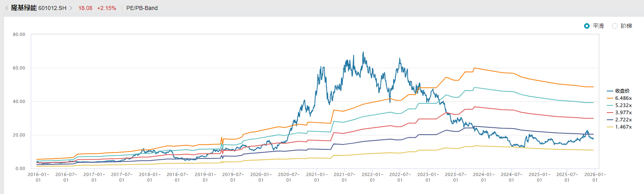Click the 601012.SH stock code
This screenshot has width=644, height=194.
click(52, 8)
